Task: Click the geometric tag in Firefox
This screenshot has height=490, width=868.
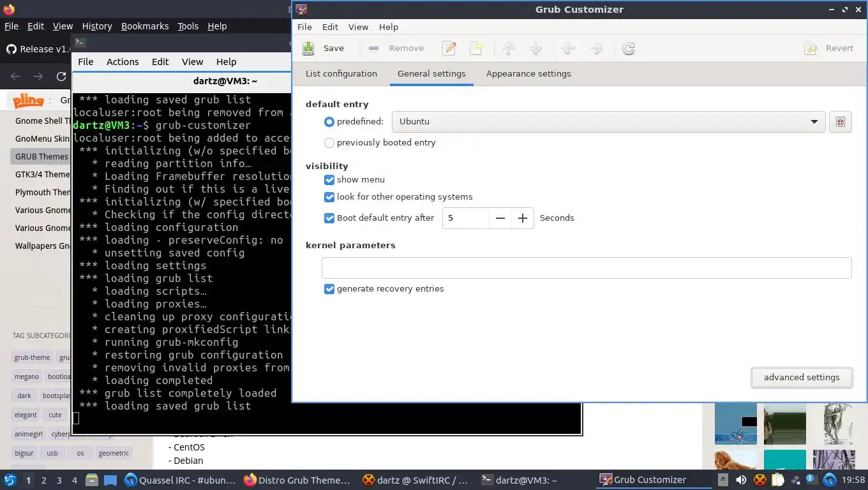Action: (x=114, y=453)
